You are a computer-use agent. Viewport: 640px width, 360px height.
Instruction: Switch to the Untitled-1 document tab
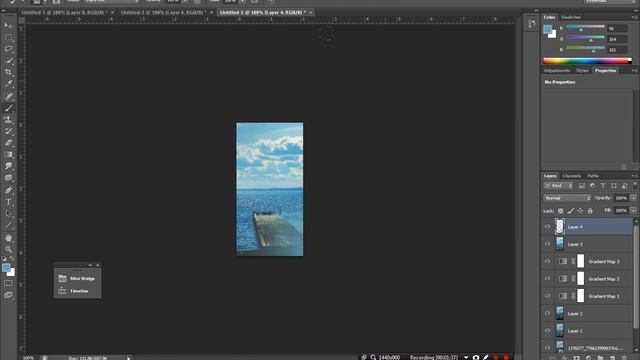[x=64, y=13]
